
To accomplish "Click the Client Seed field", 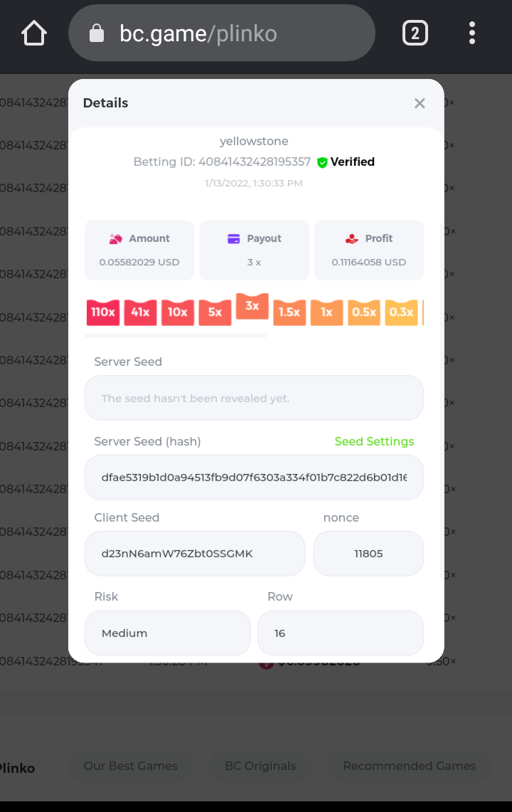I will tap(194, 553).
